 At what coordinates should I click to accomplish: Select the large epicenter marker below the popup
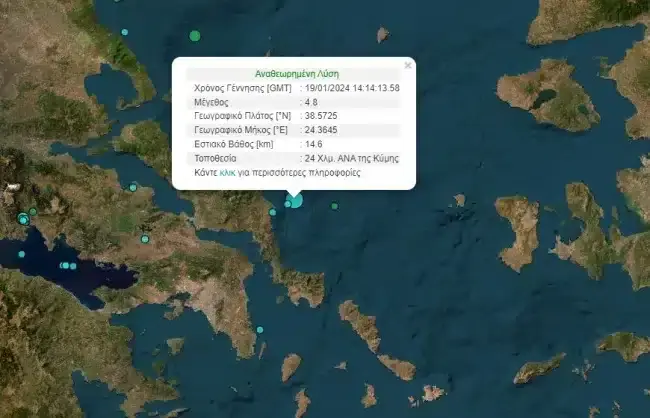point(295,201)
